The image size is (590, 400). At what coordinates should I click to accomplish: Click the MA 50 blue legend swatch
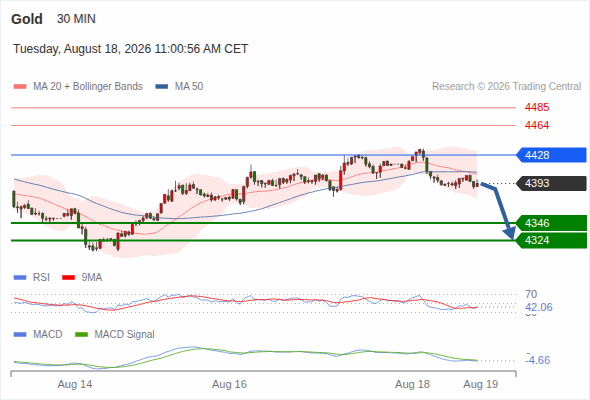[x=162, y=87]
